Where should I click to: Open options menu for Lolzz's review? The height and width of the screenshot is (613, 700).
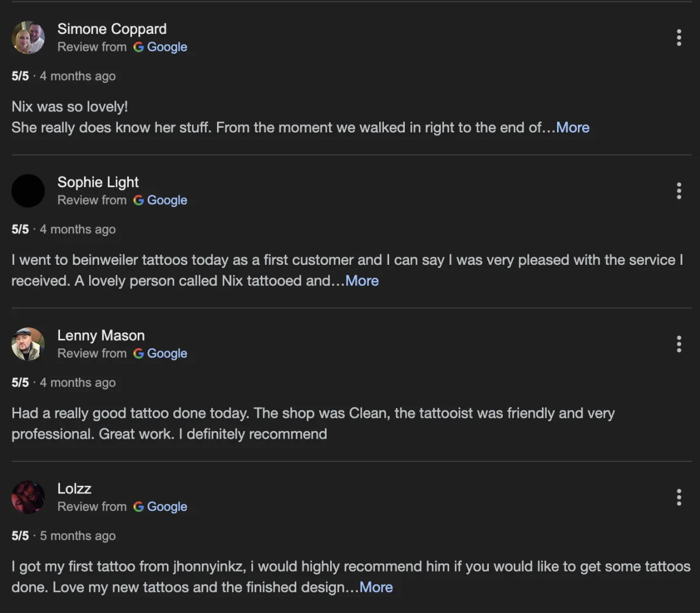point(678,498)
